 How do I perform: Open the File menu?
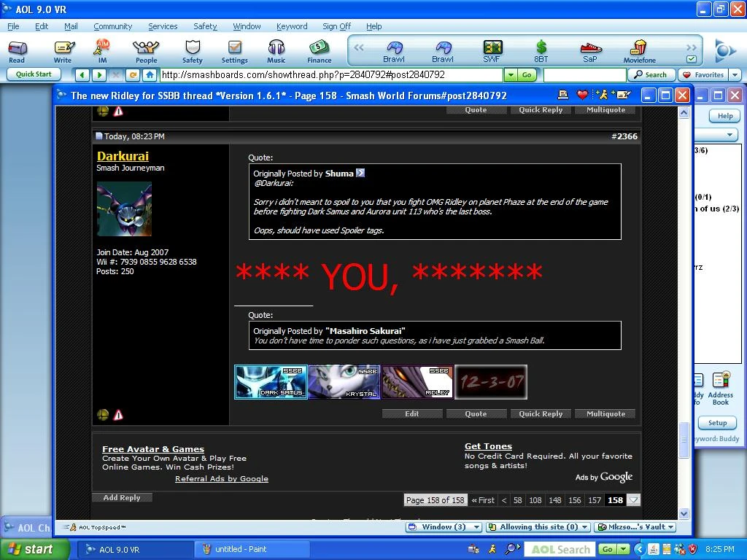tap(13, 26)
